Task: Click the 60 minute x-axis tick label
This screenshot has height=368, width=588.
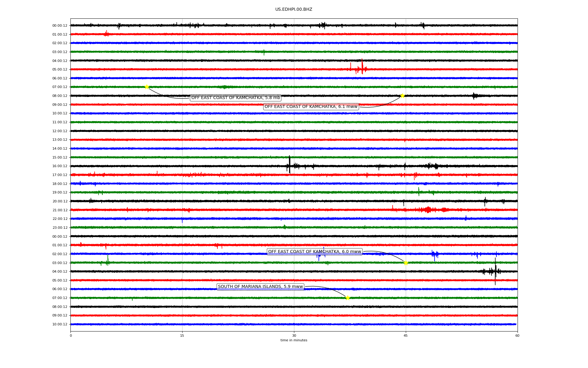Action: pyautogui.click(x=517, y=335)
